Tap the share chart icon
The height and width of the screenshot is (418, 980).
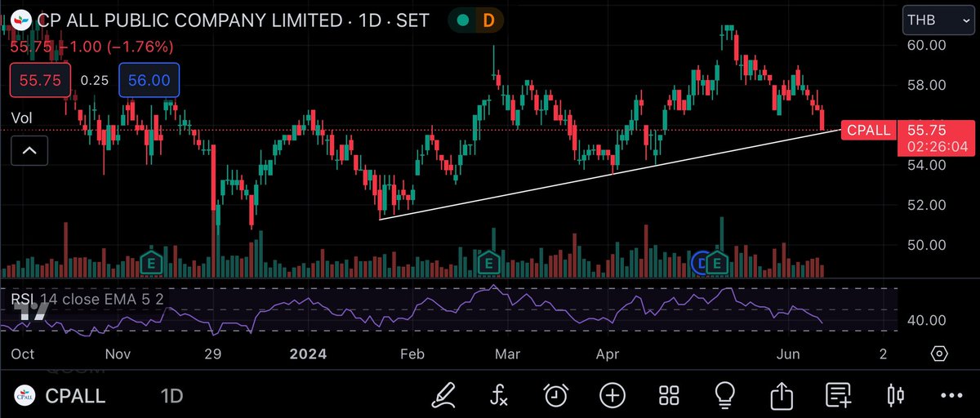pos(782,396)
